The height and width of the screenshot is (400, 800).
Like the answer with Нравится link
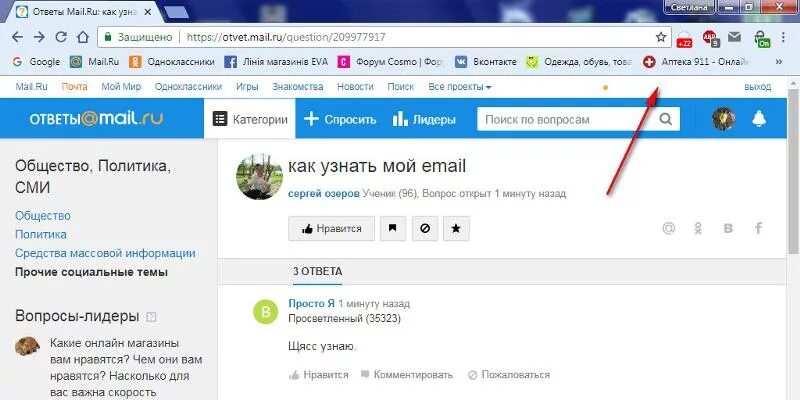point(318,375)
